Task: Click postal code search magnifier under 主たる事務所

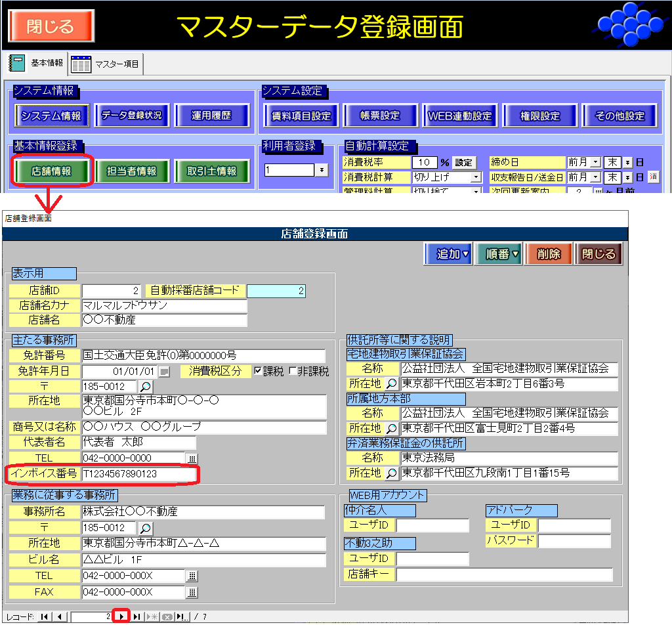Action: click(x=145, y=387)
